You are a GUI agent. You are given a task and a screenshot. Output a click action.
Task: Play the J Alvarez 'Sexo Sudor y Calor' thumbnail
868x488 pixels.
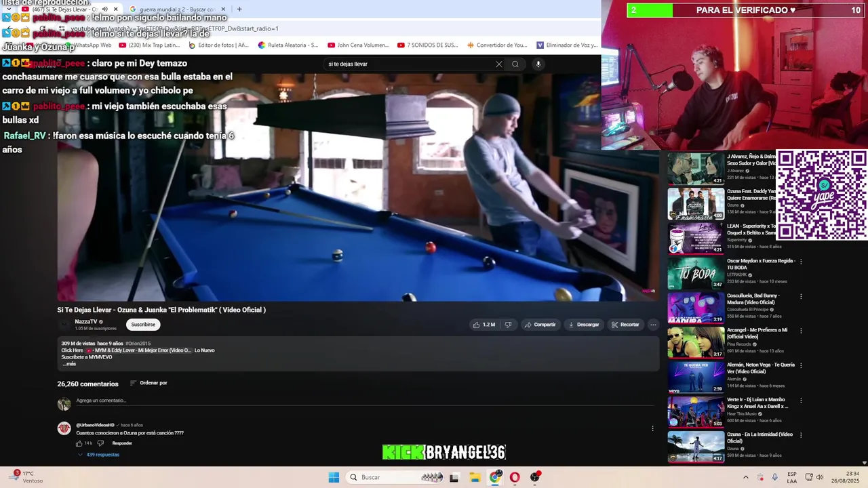(696, 169)
